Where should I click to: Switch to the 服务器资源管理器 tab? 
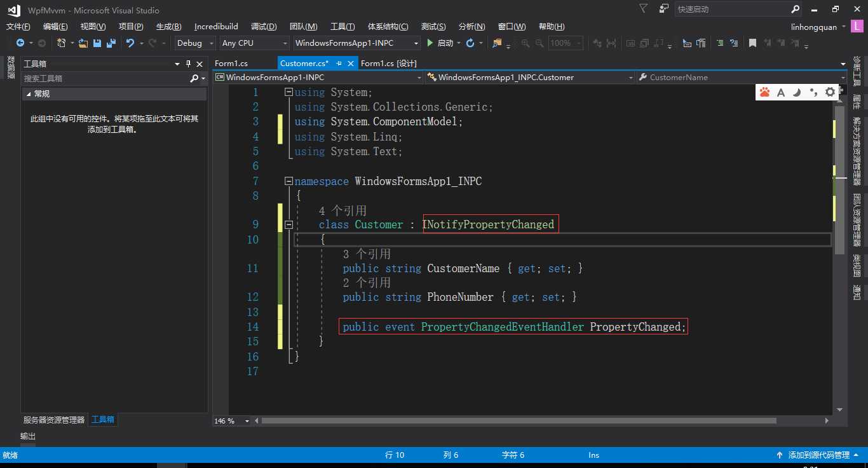54,420
